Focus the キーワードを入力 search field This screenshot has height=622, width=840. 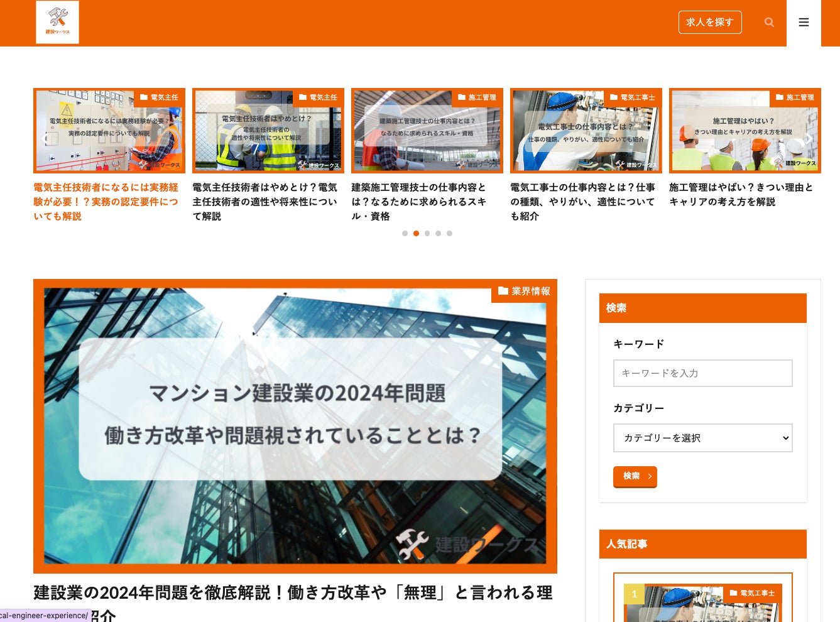[703, 373]
